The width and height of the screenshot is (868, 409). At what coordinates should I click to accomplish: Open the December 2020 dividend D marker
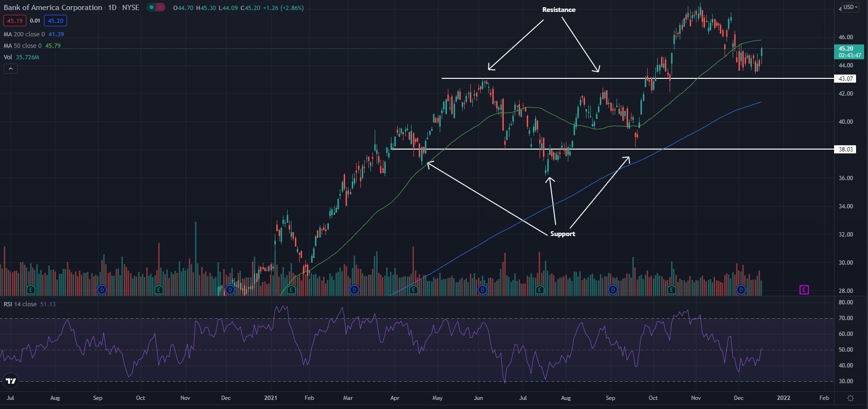230,290
